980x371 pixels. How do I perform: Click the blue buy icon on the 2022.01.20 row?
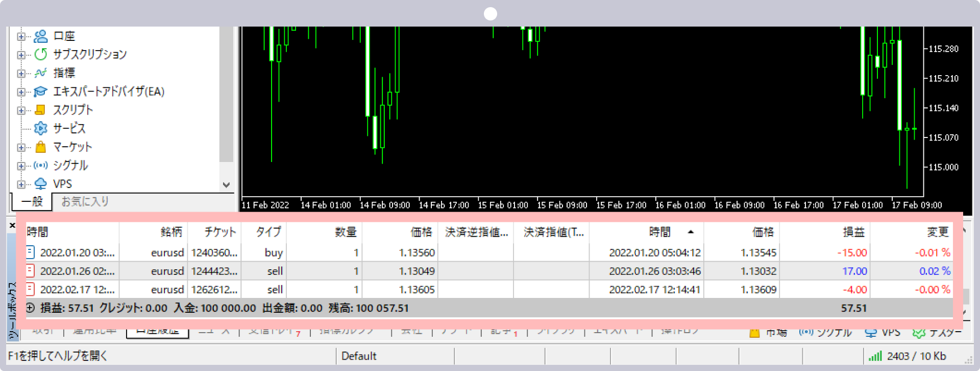[30, 252]
